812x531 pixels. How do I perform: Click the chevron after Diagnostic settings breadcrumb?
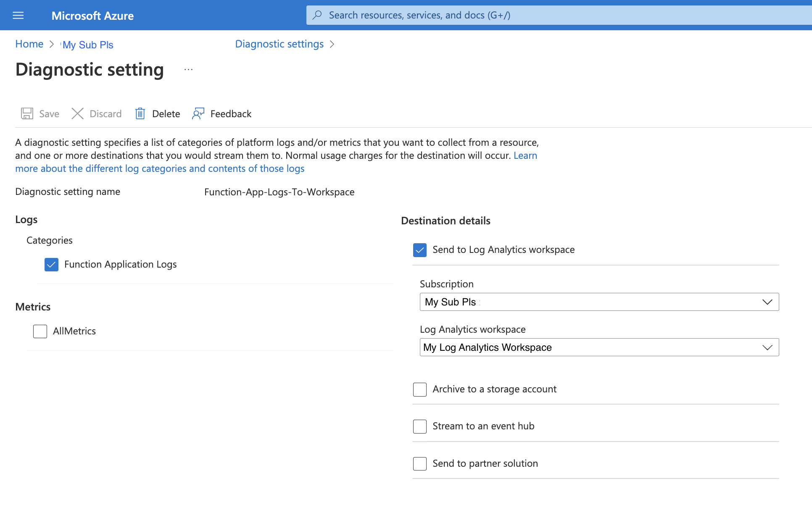coord(332,44)
